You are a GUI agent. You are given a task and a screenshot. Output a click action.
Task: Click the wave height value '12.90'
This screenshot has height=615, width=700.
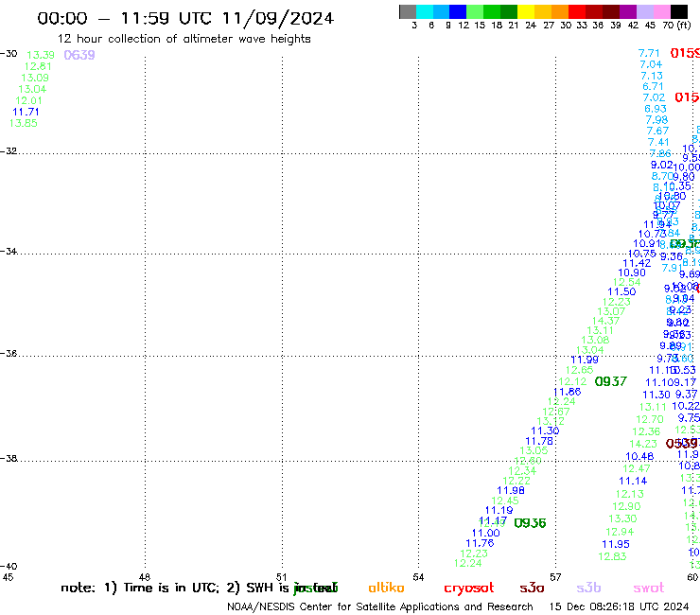pyautogui.click(x=626, y=507)
